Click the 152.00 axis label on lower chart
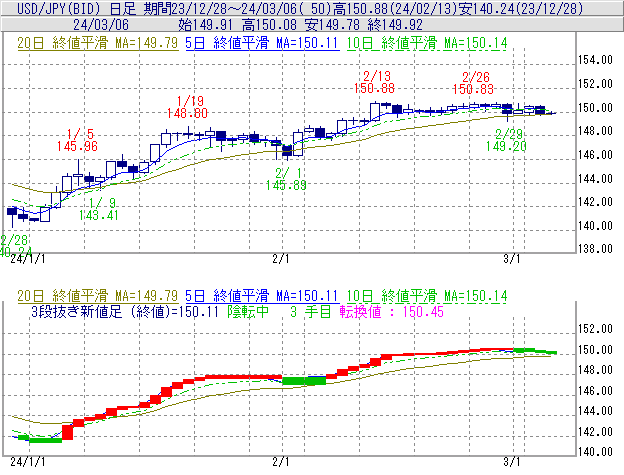624x475 pixels. click(x=595, y=329)
